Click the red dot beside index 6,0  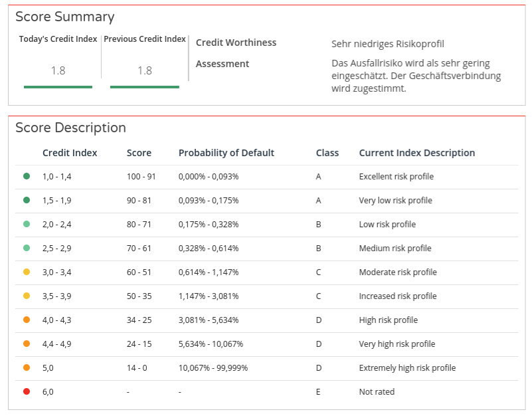click(27, 391)
